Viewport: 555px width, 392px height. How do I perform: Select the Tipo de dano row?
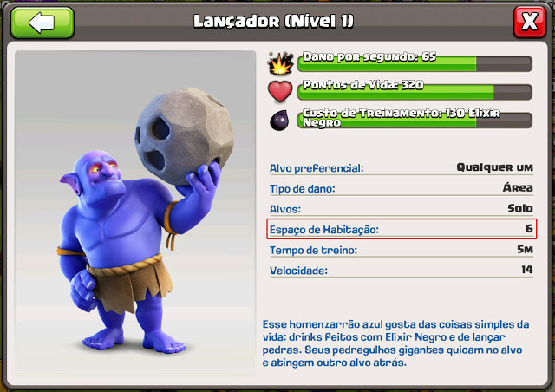coord(402,188)
